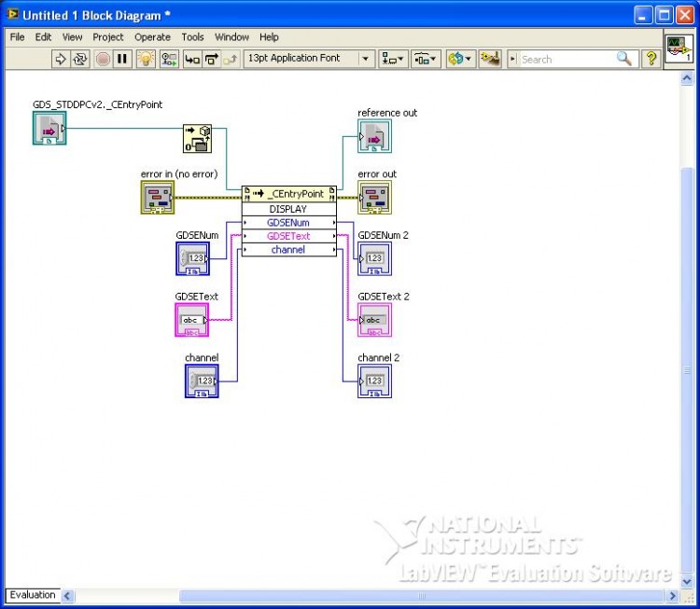This screenshot has width=700, height=609.
Task: Click the Pause button
Action: (x=122, y=59)
